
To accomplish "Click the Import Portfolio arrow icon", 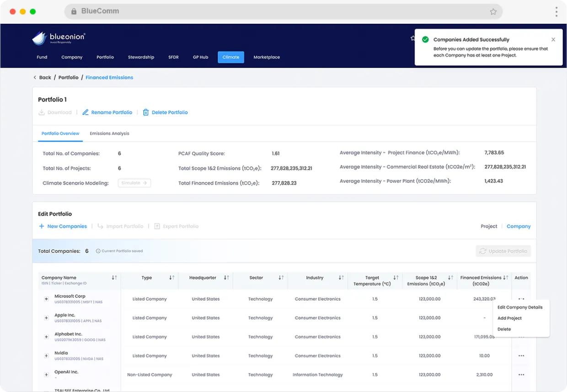I will point(100,226).
